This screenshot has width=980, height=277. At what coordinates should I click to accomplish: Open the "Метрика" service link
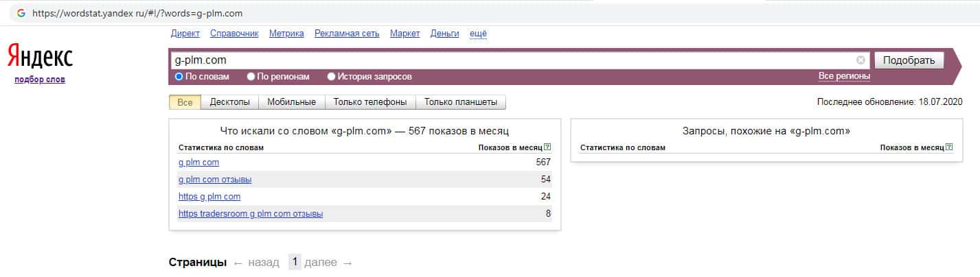point(286,34)
